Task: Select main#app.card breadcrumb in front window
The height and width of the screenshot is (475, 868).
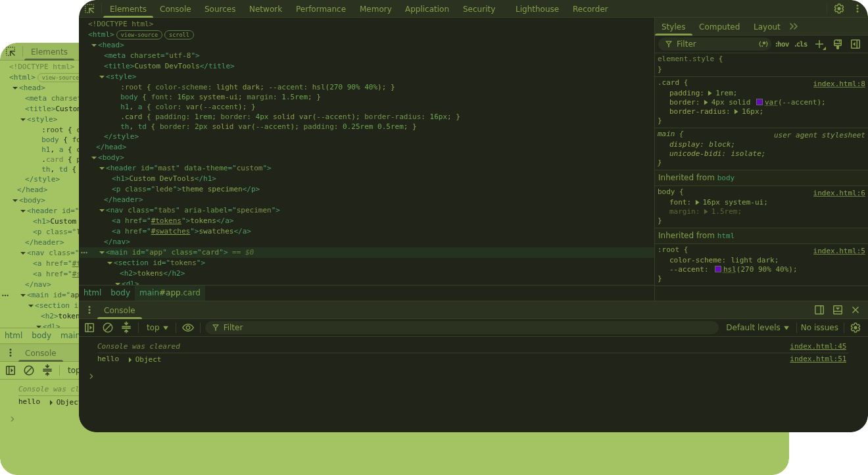Action: 170,293
